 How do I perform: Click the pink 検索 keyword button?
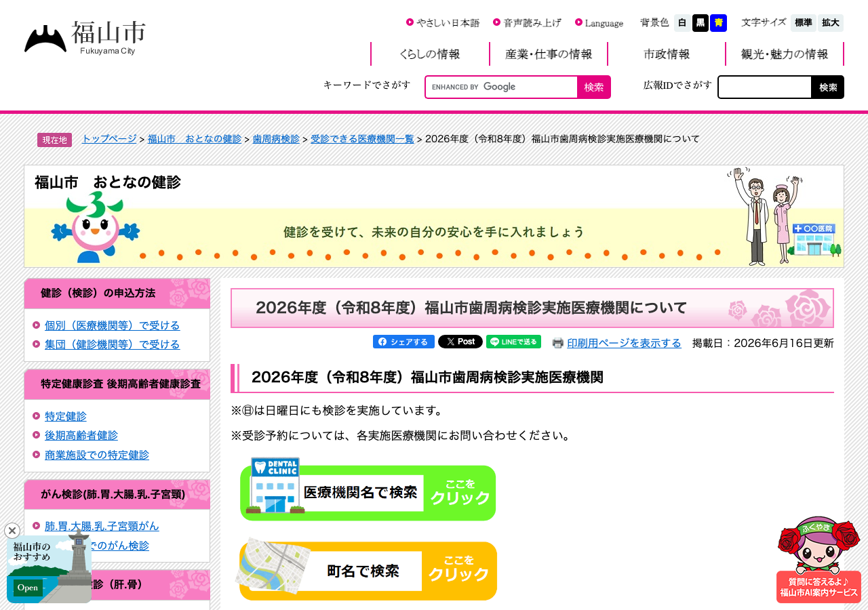[594, 87]
